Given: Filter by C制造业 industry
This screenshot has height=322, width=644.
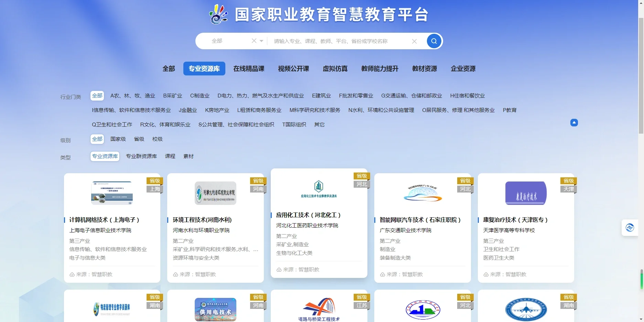Looking at the screenshot, I should [200, 96].
